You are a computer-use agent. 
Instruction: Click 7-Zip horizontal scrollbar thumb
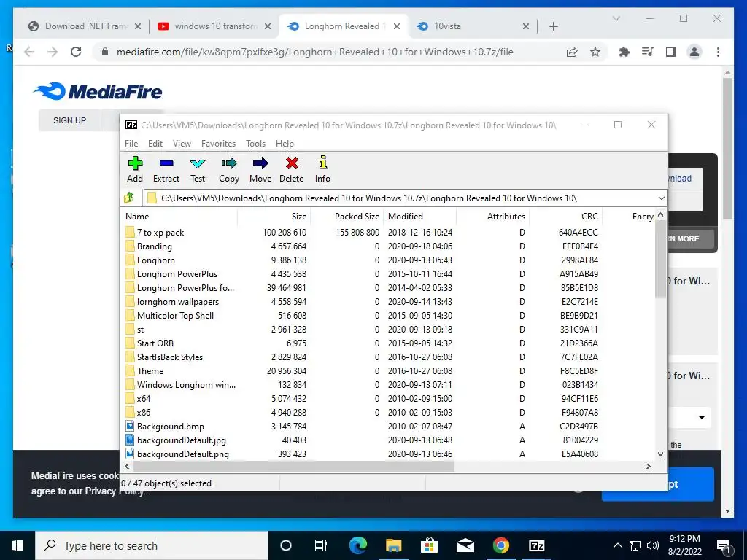coord(293,466)
